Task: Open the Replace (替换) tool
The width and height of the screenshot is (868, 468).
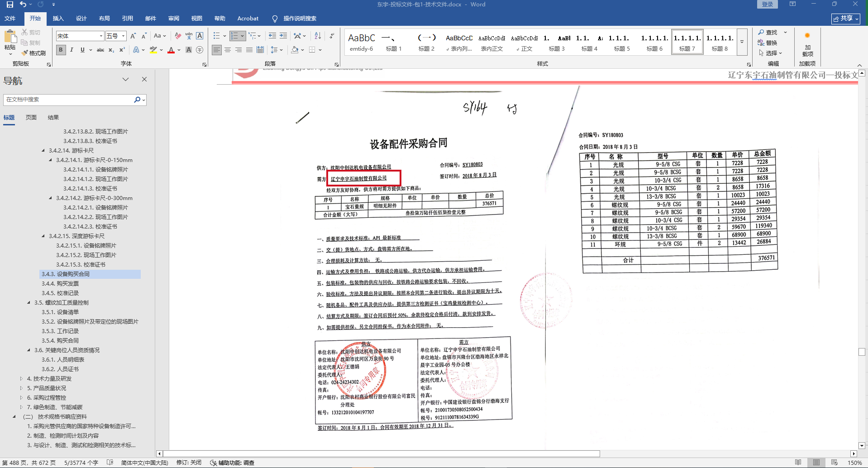Action: [768, 43]
